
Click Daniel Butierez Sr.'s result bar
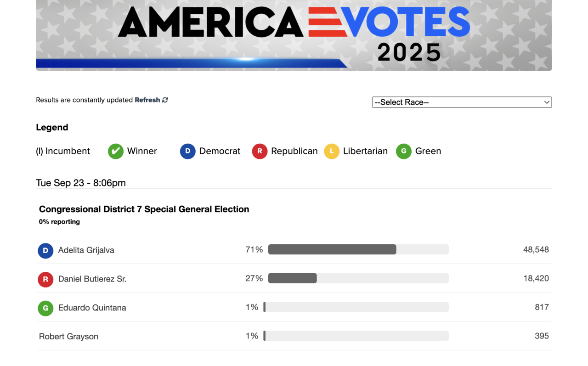click(x=358, y=278)
